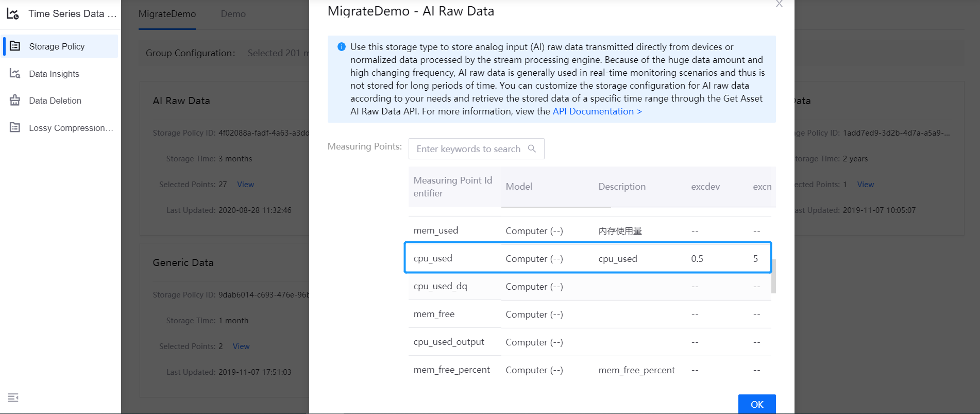Select the MigrateDemo tab
Screen dimensions: 980x414
pos(167,14)
